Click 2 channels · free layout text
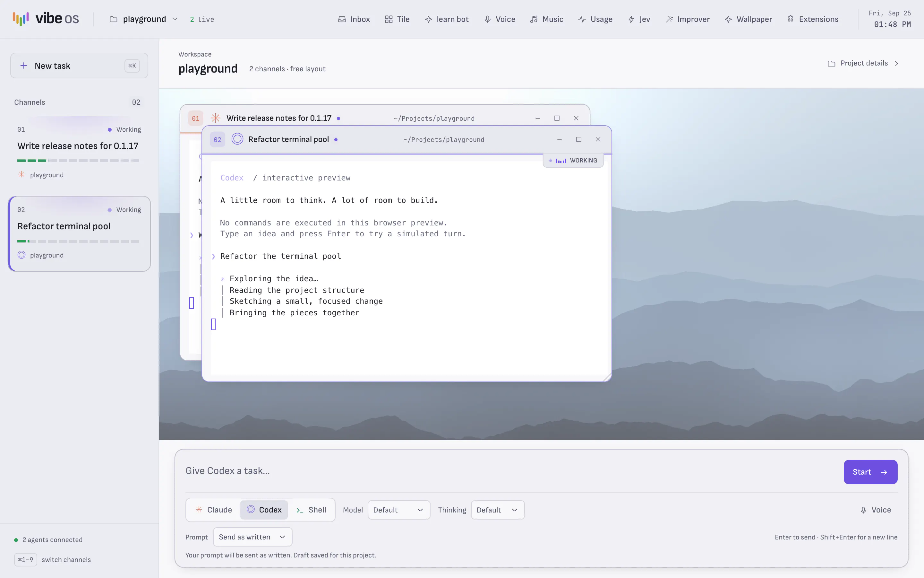Screen dimensions: 924x578 287,69
